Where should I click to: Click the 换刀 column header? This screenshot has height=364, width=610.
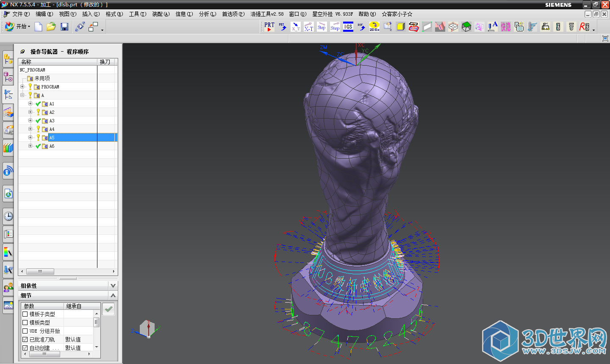tap(105, 62)
